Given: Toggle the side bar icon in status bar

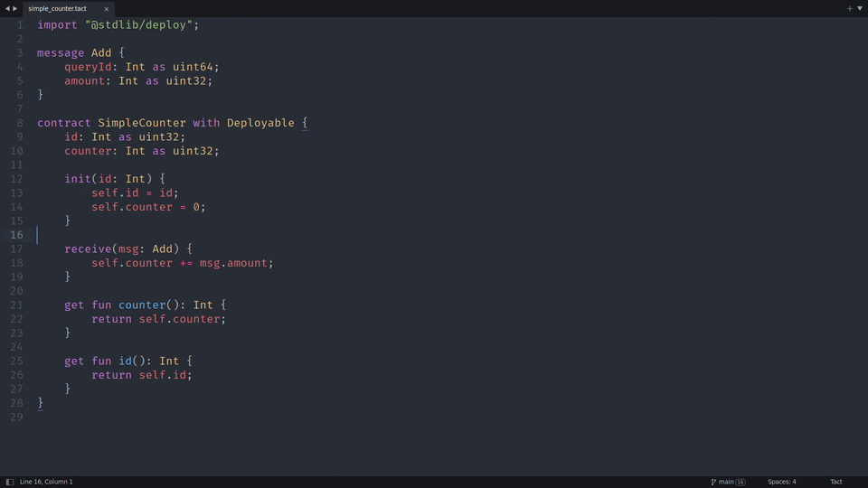Looking at the screenshot, I should [x=9, y=482].
